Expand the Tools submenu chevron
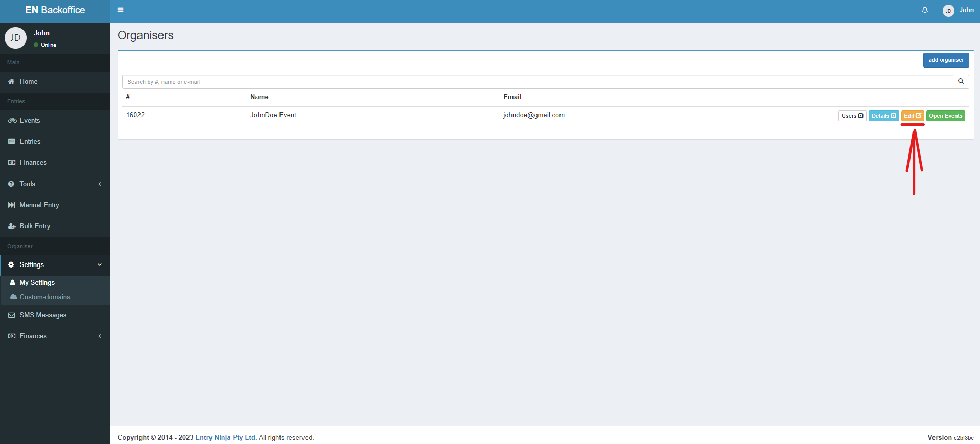Screen dimensions: 980x444 tap(100, 184)
